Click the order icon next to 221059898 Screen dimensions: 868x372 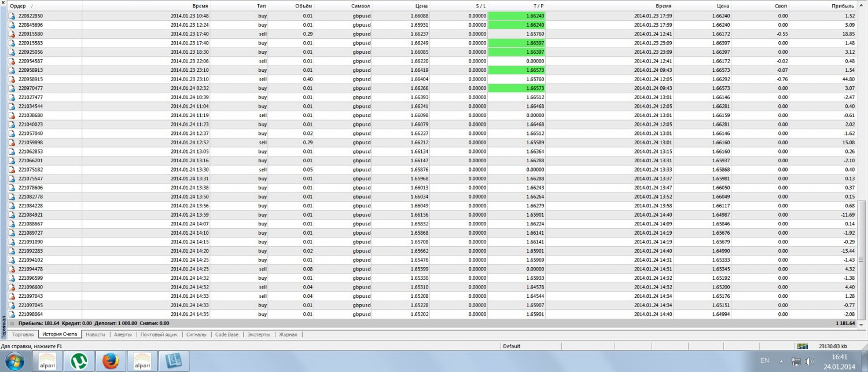(12, 143)
